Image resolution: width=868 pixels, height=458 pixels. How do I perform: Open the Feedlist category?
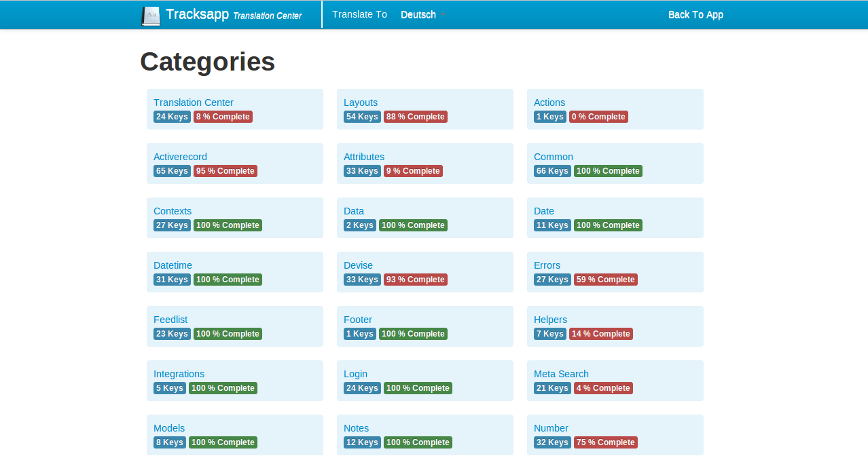click(x=170, y=320)
